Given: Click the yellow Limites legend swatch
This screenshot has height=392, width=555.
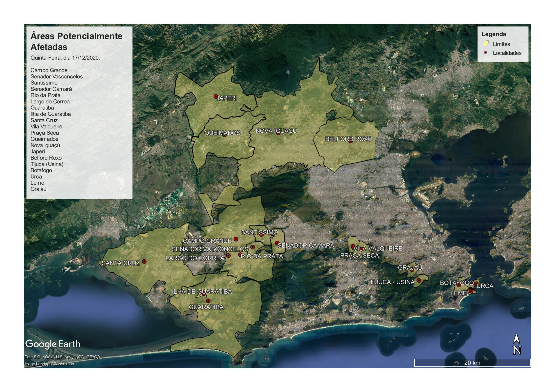Looking at the screenshot, I should coord(485,44).
